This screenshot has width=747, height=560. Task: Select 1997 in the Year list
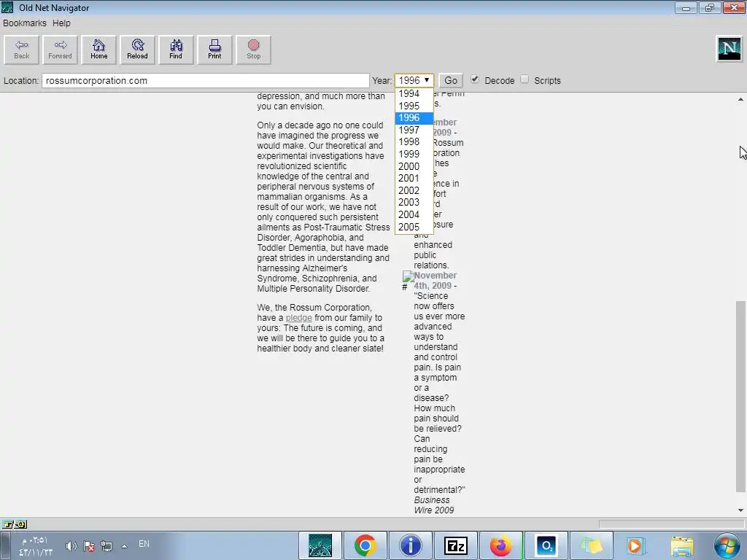[414, 130]
